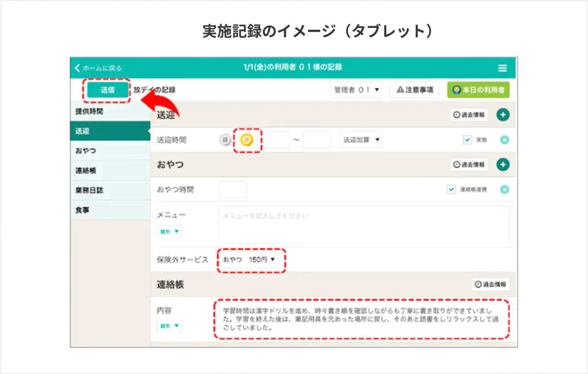This screenshot has height=374, width=588.
Task: Select 送迎 in the sidebar
Action: 110,131
